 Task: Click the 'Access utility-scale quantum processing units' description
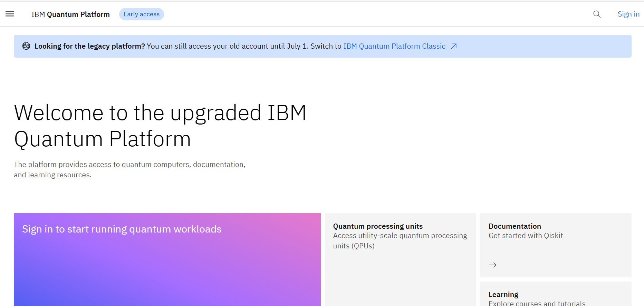(x=400, y=241)
